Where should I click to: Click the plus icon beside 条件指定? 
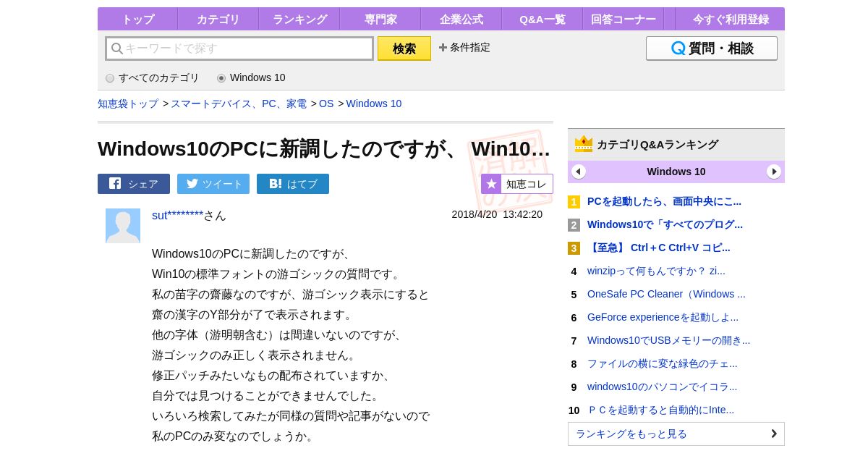coord(443,47)
